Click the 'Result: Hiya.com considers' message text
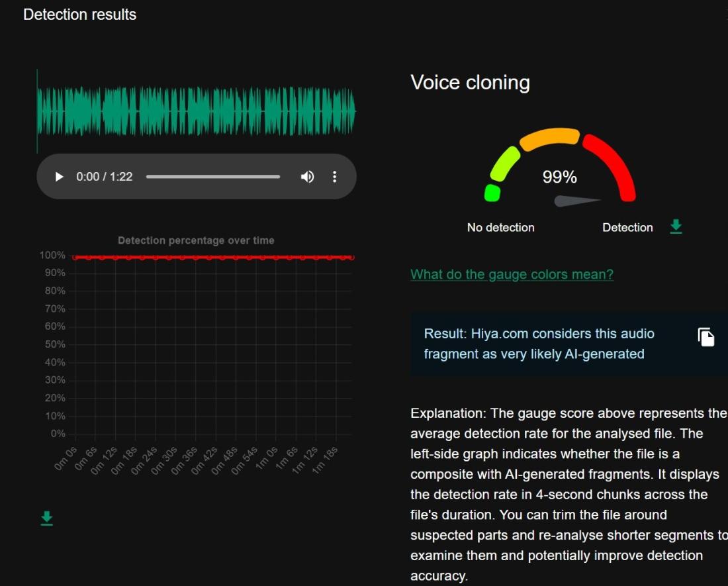 [539, 344]
